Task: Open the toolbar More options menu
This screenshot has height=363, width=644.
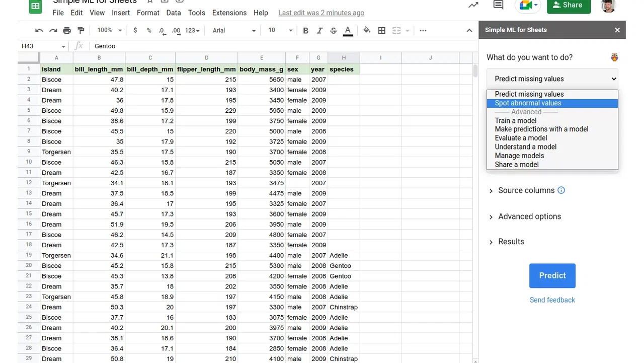Action: point(423,31)
